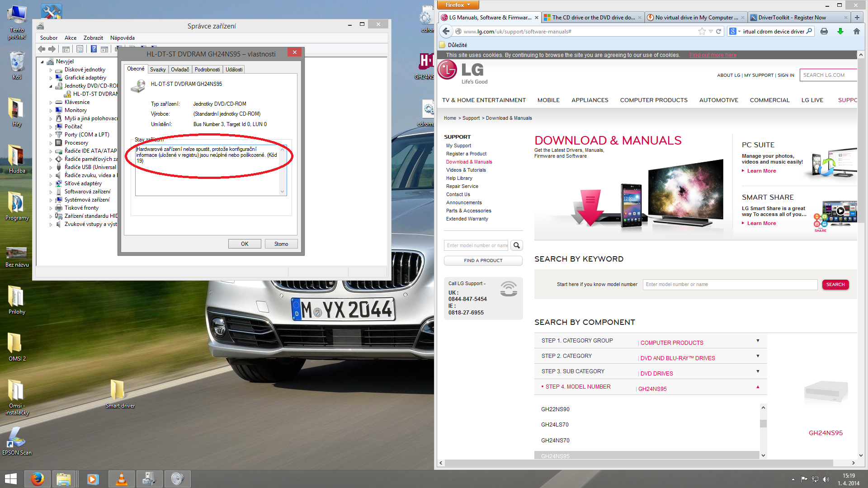This screenshot has height=488, width=868.
Task: Click the Download & Manuals sidebar link
Action: [x=469, y=162]
